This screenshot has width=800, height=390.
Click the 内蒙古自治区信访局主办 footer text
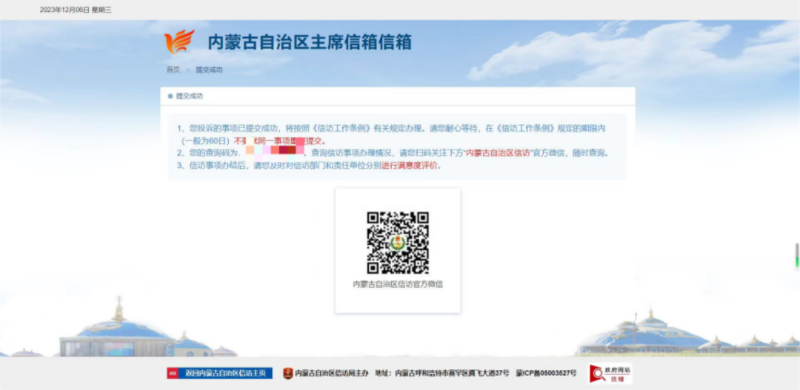pos(332,373)
